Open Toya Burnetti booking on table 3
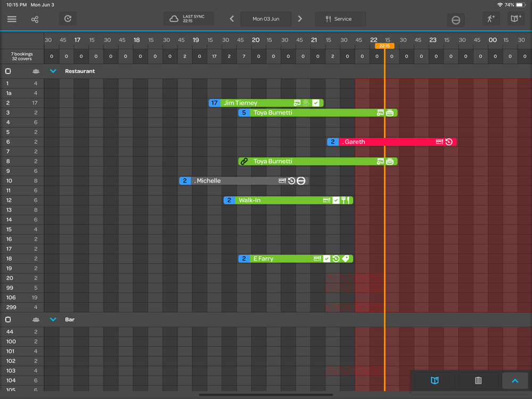This screenshot has height=399, width=532. (318, 113)
